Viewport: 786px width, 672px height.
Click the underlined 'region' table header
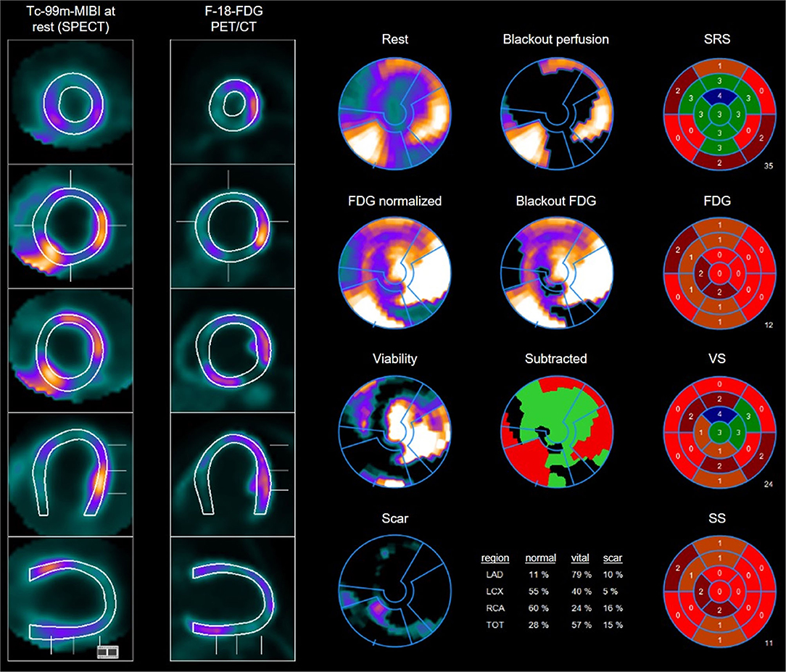point(495,558)
